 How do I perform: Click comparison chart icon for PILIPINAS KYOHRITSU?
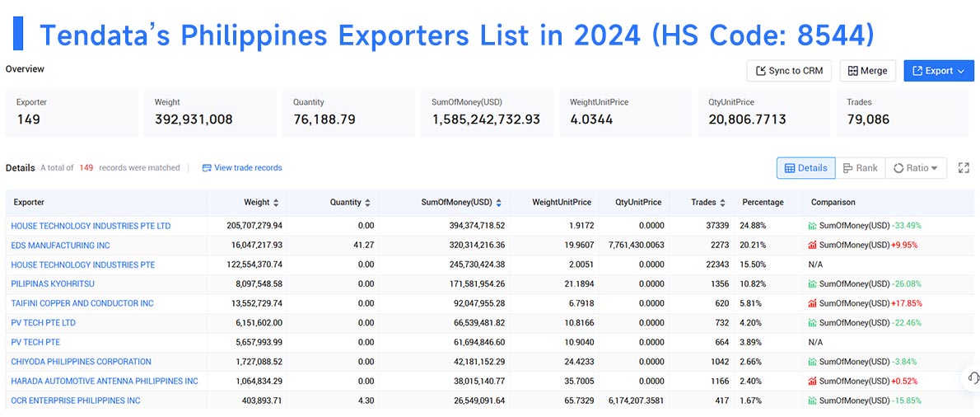coord(813,283)
